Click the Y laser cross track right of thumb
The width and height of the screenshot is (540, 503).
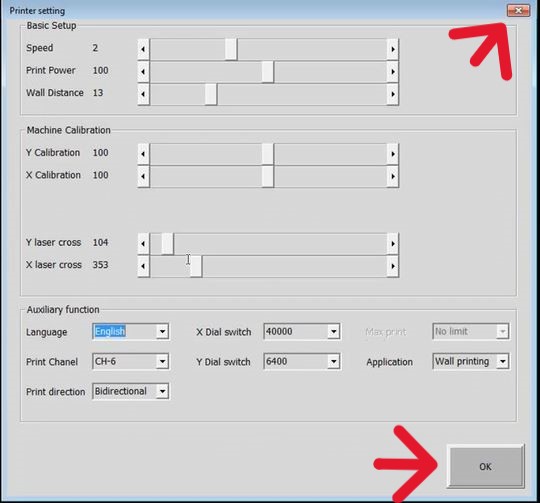[280, 244]
